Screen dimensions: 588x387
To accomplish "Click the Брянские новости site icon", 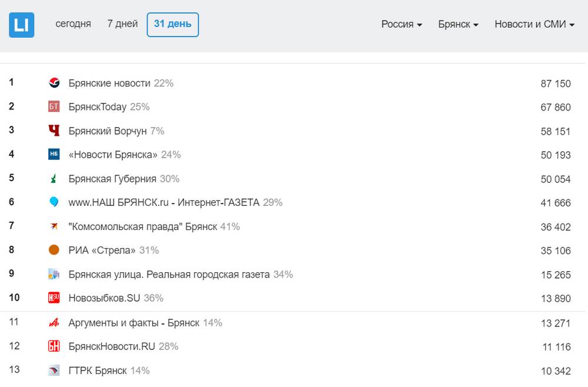I will 54,84.
